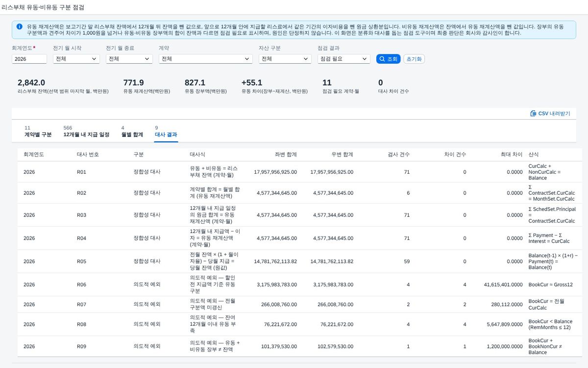
Task: Select the R02 reconciliation number cell
Action: click(x=81, y=193)
